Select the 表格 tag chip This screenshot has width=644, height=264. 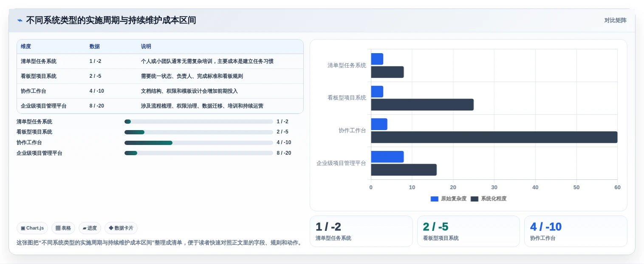click(63, 228)
